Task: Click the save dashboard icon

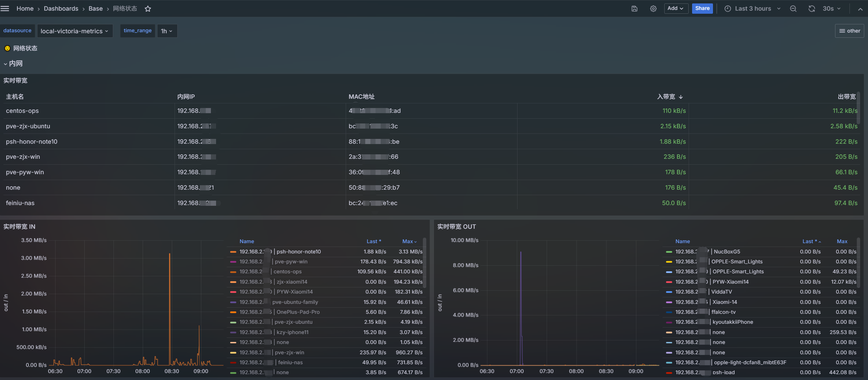Action: pos(634,9)
